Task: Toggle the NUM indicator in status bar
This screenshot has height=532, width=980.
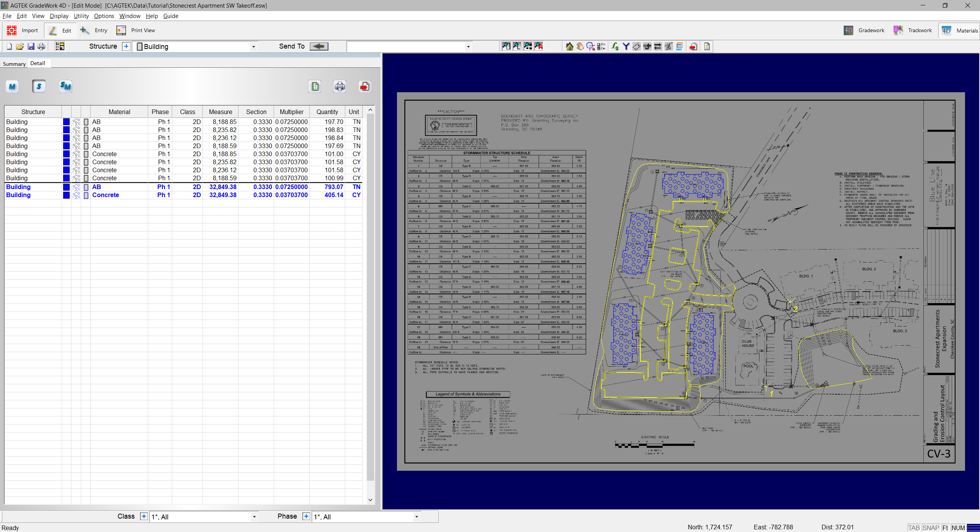Action: [x=958, y=527]
